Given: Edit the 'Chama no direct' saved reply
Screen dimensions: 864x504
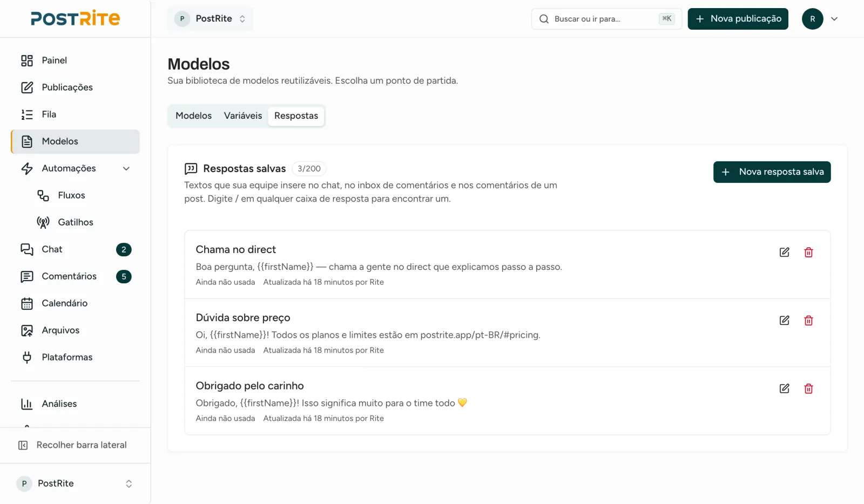Looking at the screenshot, I should pyautogui.click(x=785, y=252).
